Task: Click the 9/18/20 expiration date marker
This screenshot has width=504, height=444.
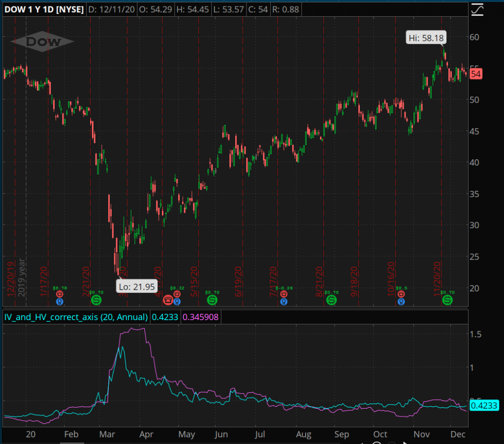Action: [x=354, y=281]
